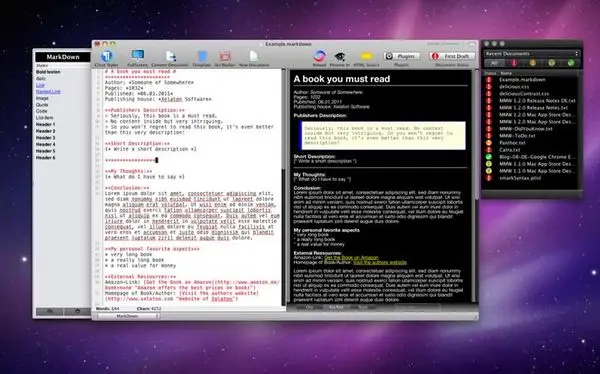Click left bottom button in MarkDown panel
The width and height of the screenshot is (600, 374).
point(50,312)
